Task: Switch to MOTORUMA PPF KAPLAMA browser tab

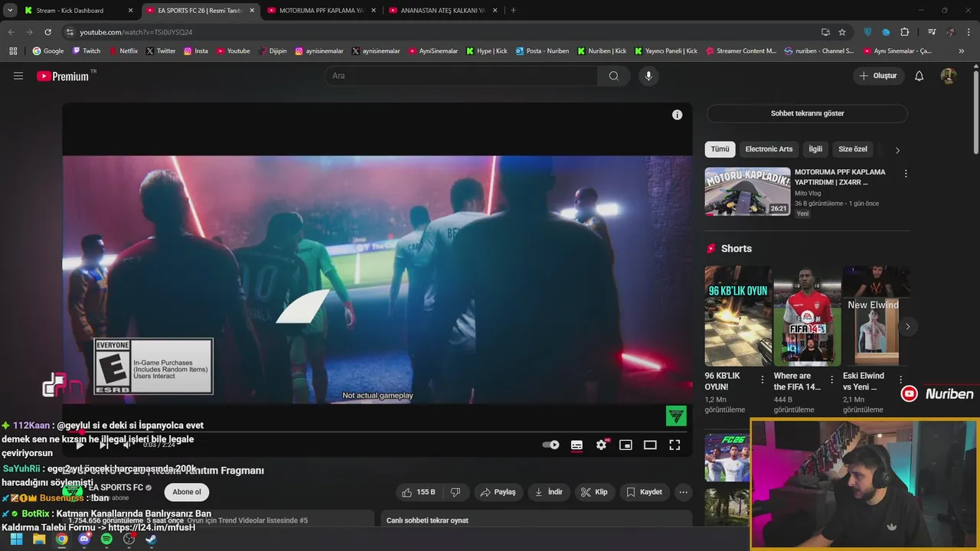Action: (320, 11)
